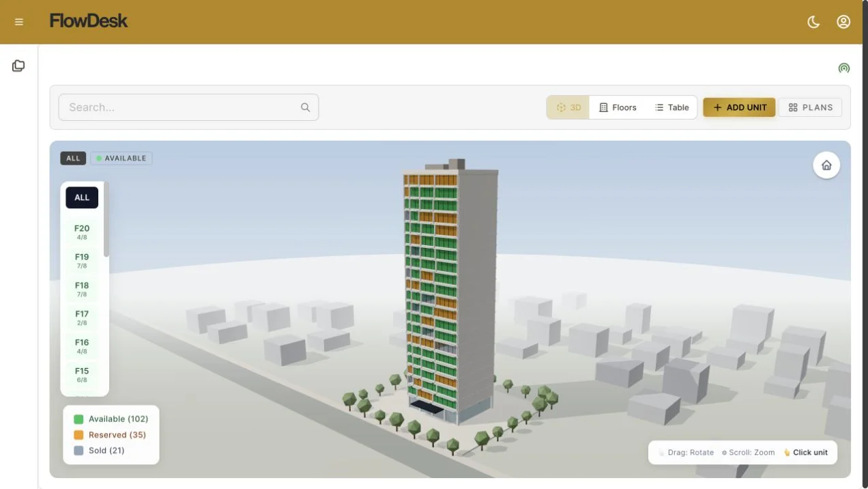The width and height of the screenshot is (868, 489).
Task: Click the copy pages sidebar icon
Action: pos(18,66)
